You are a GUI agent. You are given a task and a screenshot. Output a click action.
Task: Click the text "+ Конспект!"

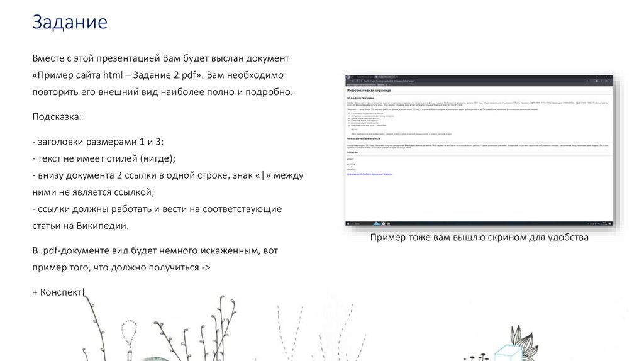pos(58,292)
